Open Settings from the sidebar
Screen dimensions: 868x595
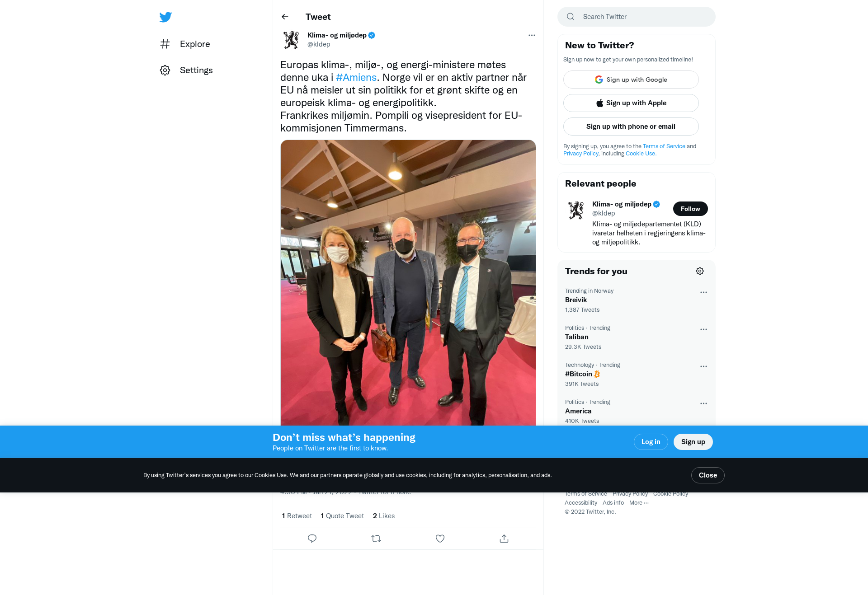[186, 70]
